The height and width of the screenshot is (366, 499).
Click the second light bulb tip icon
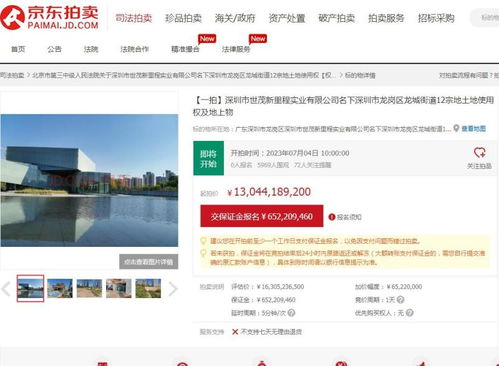(x=203, y=253)
